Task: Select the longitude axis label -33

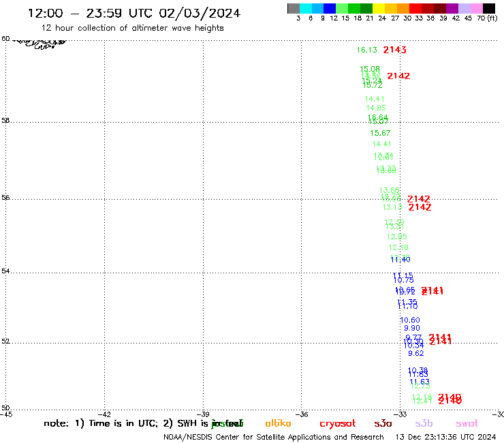Action: (400, 414)
